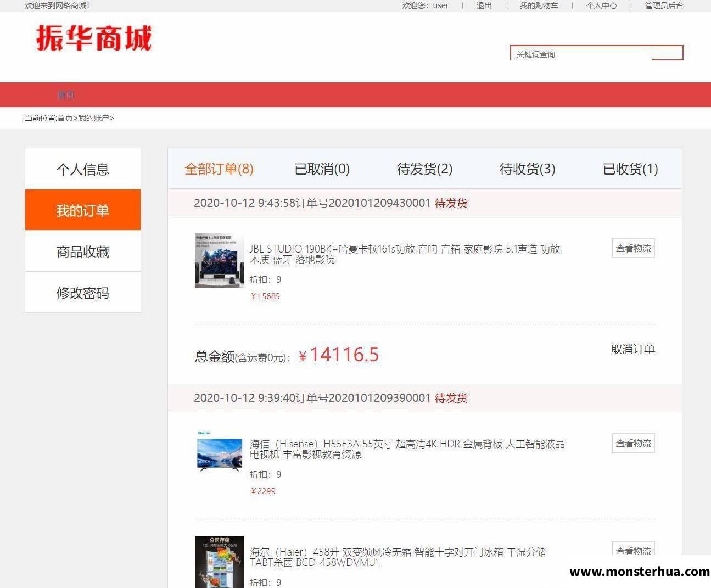Click the JBL STUDIO 190BK product title
The image size is (711, 588).
point(405,254)
